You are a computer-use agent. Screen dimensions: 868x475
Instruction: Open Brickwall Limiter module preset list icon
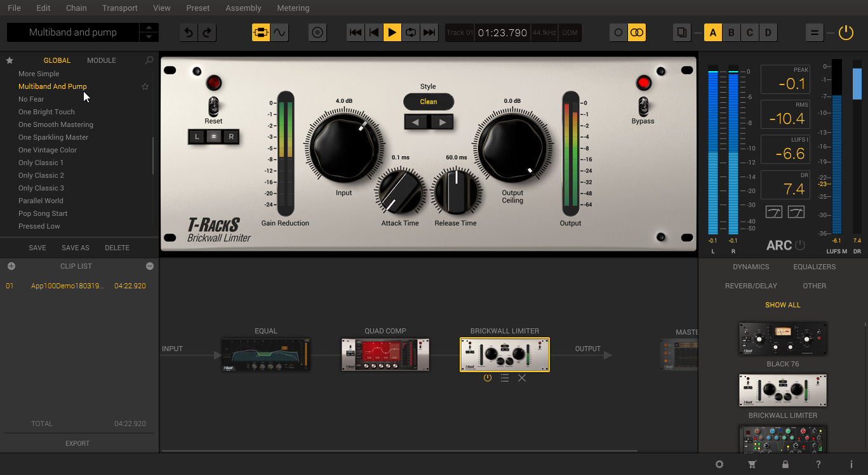pyautogui.click(x=505, y=378)
